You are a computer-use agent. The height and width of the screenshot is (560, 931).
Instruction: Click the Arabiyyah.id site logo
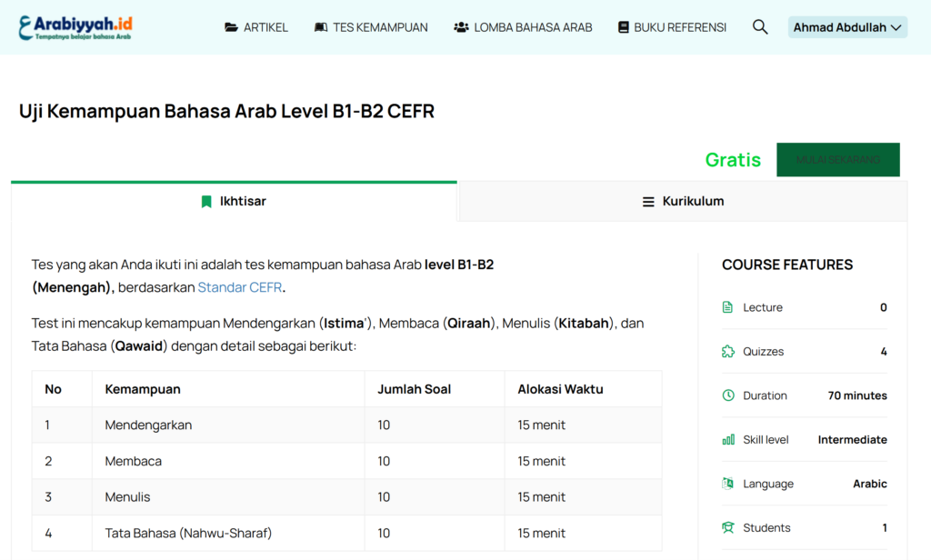coord(75,27)
